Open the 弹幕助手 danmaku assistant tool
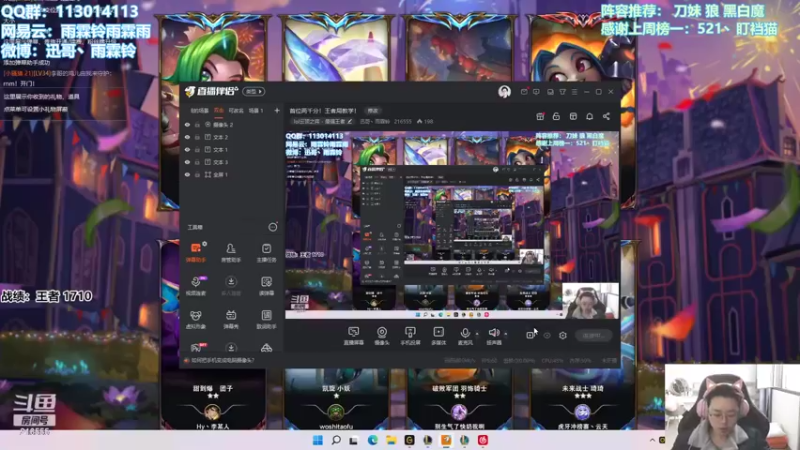 pos(195,252)
